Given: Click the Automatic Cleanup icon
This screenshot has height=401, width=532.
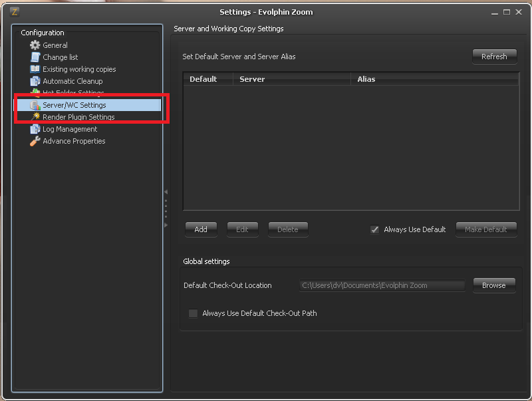Looking at the screenshot, I should (x=35, y=81).
